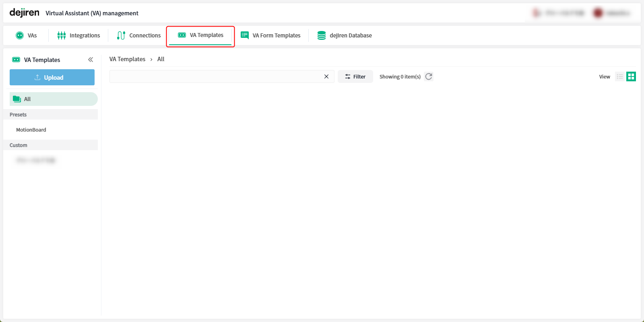Click the blurred user avatar
The width and height of the screenshot is (644, 322).
[x=598, y=13]
